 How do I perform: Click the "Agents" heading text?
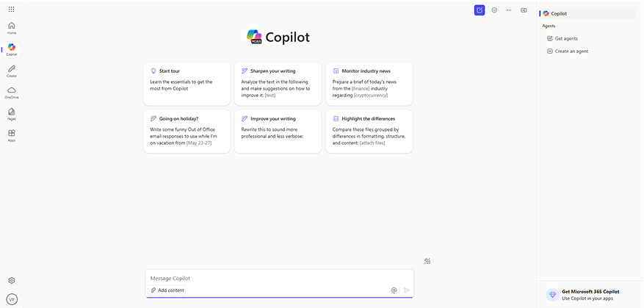549,26
